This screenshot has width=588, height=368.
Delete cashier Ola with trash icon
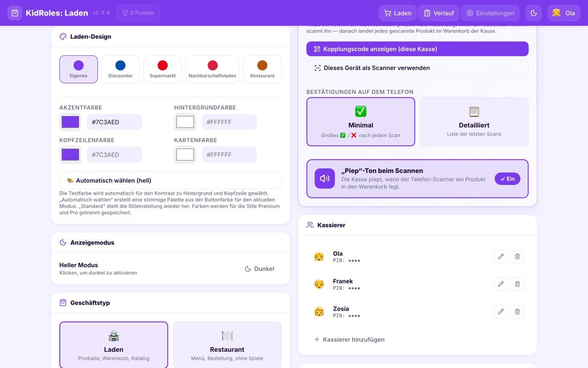(x=517, y=256)
